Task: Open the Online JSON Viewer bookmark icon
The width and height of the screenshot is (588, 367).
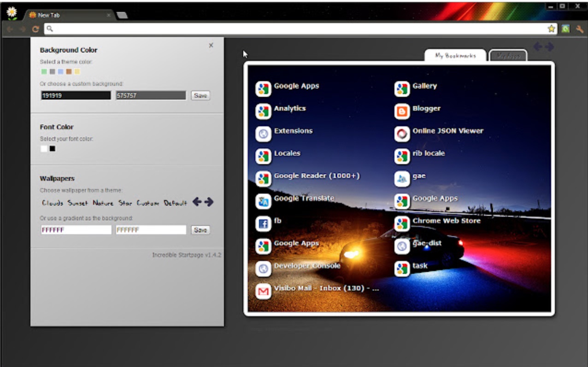Action: (x=402, y=134)
